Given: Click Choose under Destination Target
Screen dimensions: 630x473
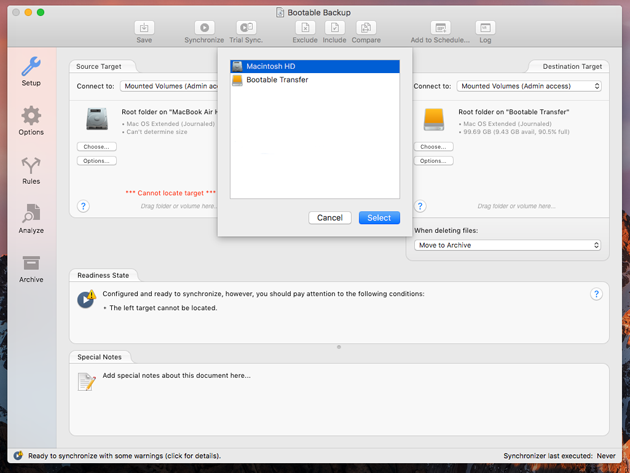Looking at the screenshot, I should pos(434,147).
